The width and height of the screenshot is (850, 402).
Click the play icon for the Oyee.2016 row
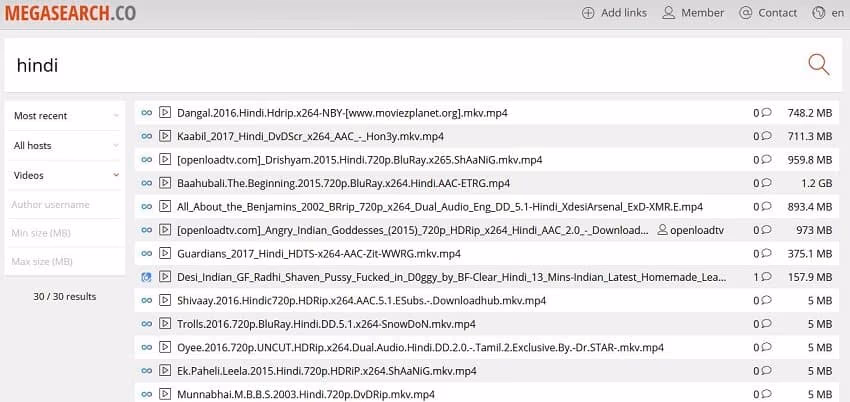tap(164, 347)
